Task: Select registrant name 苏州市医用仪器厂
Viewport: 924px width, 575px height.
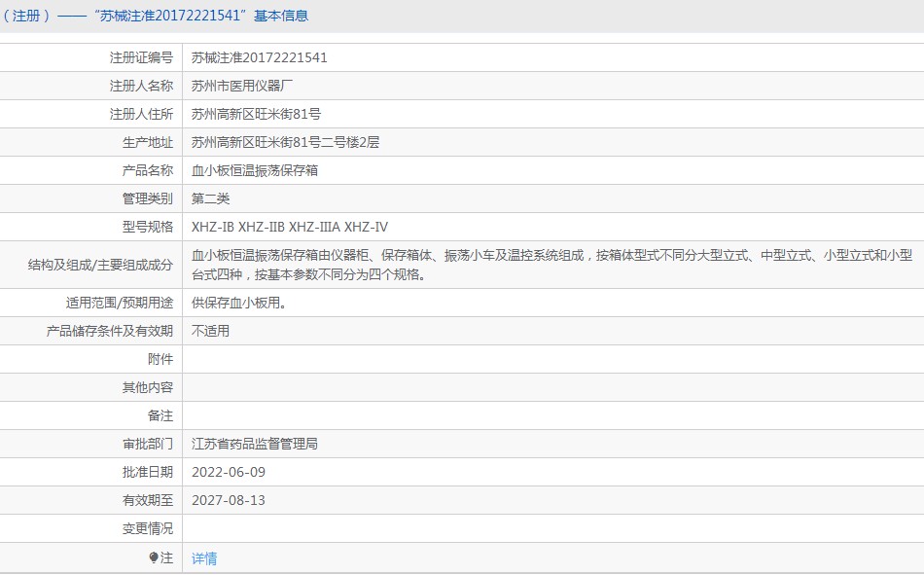Action: click(x=242, y=86)
